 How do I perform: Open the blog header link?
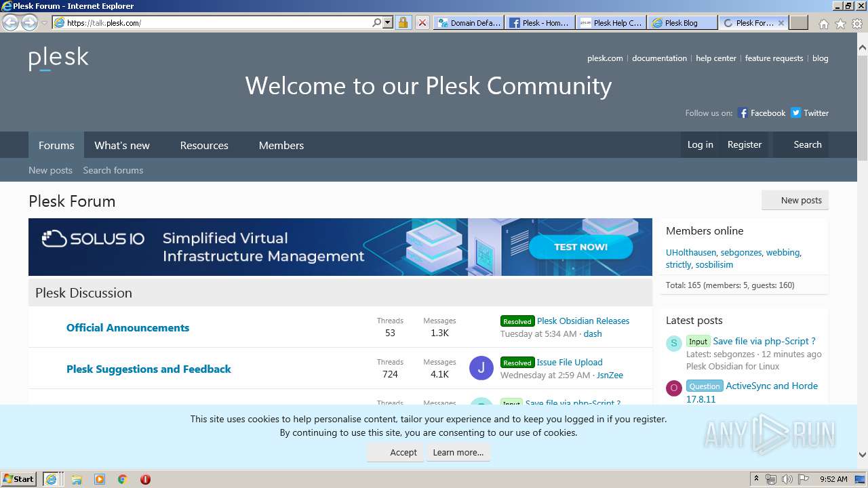point(820,58)
